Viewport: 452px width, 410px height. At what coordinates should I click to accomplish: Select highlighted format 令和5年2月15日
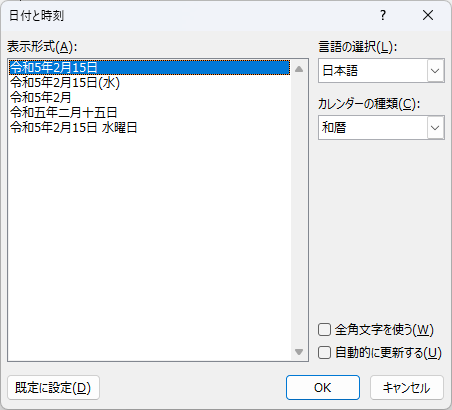(150, 67)
